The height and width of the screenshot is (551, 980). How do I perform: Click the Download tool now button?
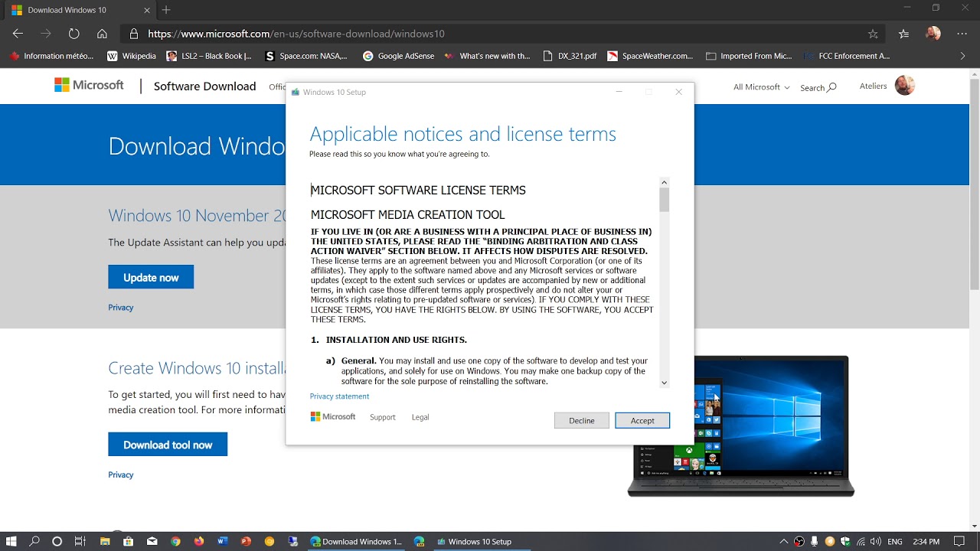[168, 445]
